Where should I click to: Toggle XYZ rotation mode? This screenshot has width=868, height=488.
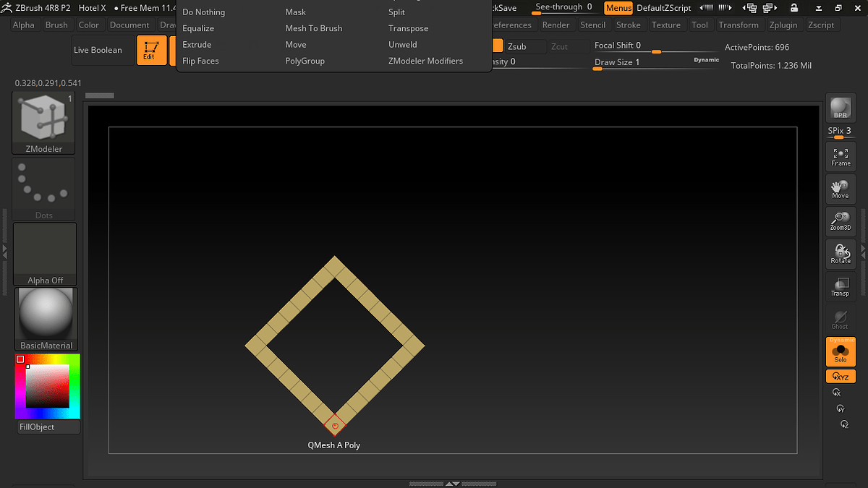coord(841,377)
